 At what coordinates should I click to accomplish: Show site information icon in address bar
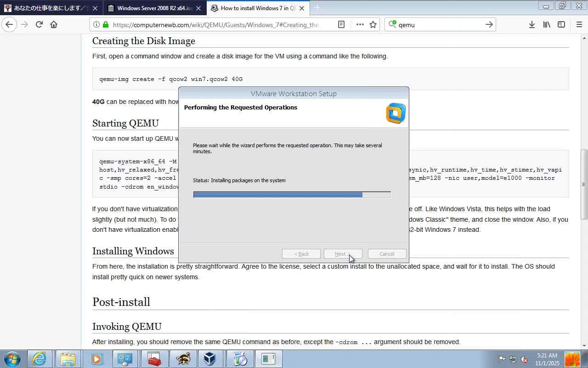[96, 25]
